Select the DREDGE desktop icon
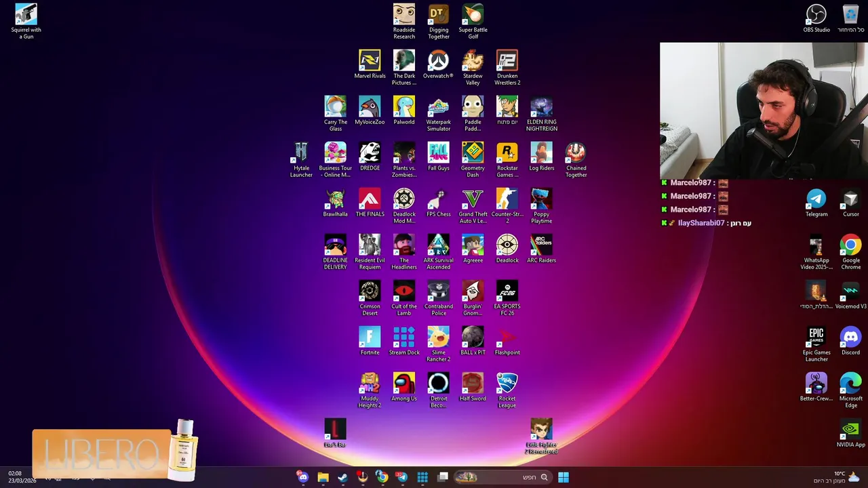Viewport: 868px width, 488px height. (x=370, y=156)
